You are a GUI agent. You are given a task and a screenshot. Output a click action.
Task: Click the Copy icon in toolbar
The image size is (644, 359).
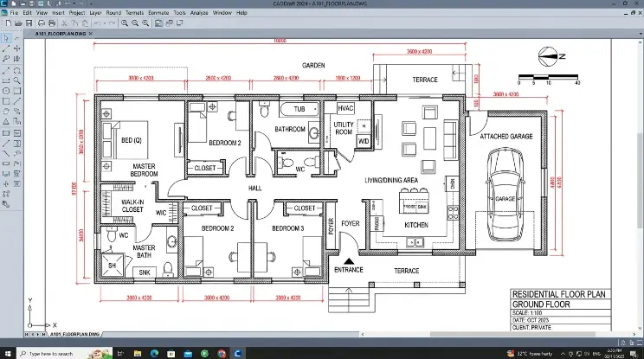point(74,23)
